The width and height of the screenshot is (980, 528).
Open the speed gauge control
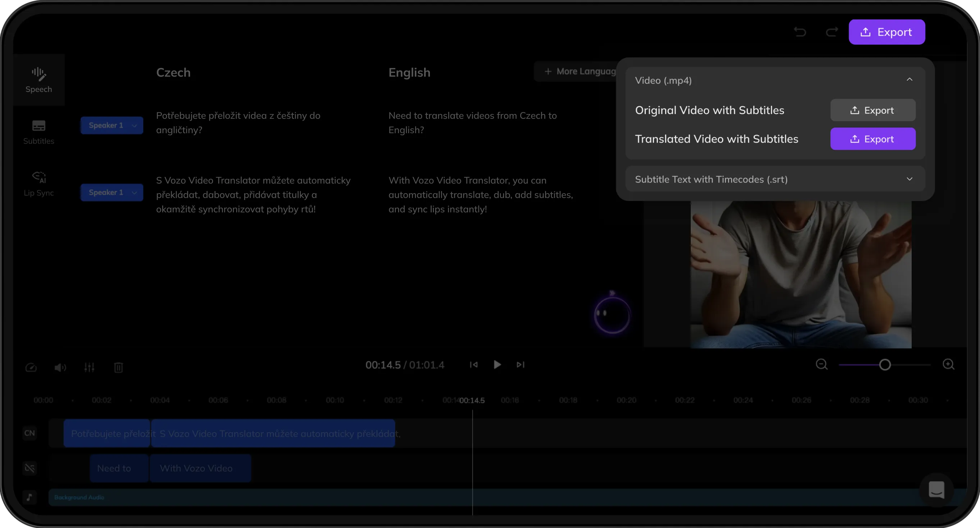31,367
